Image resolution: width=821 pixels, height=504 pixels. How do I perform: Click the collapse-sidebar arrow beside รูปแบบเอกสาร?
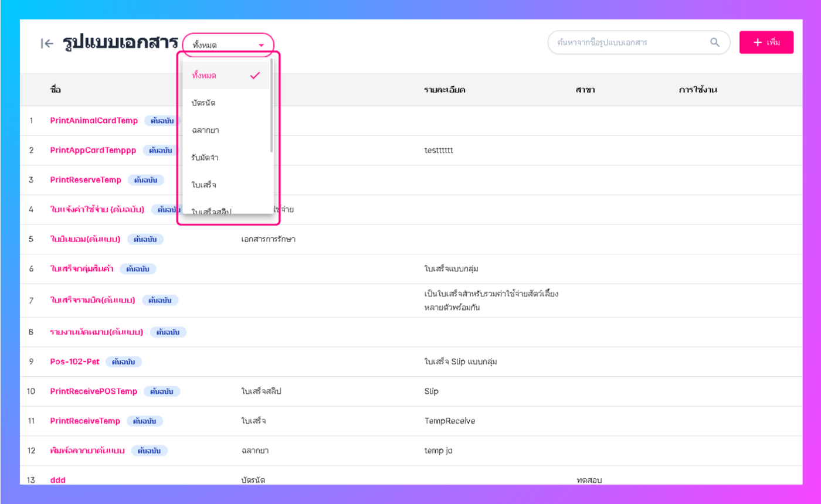tap(47, 43)
